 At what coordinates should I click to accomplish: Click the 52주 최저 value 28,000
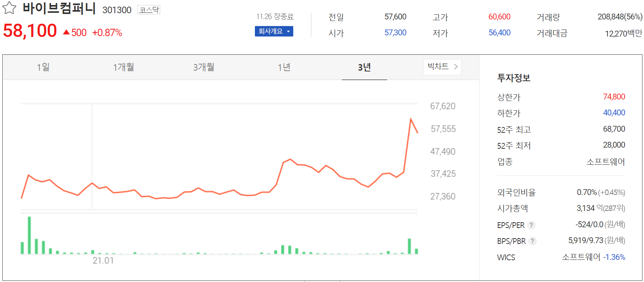click(614, 145)
